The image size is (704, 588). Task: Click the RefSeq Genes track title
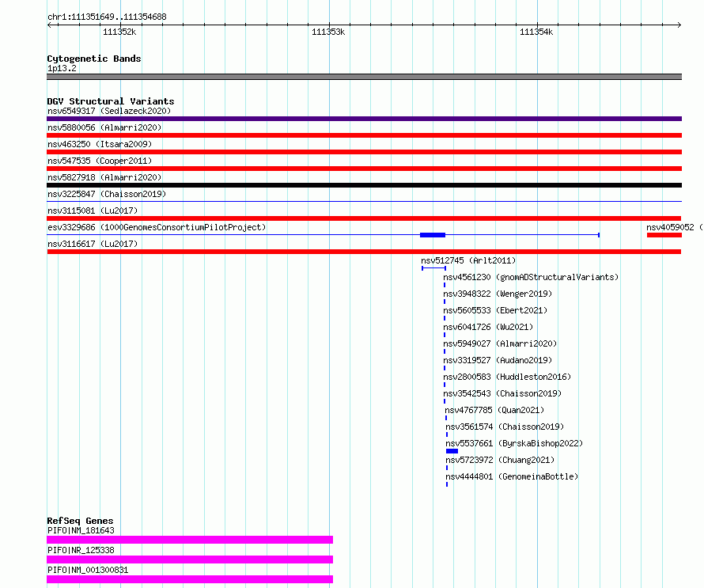pos(80,521)
